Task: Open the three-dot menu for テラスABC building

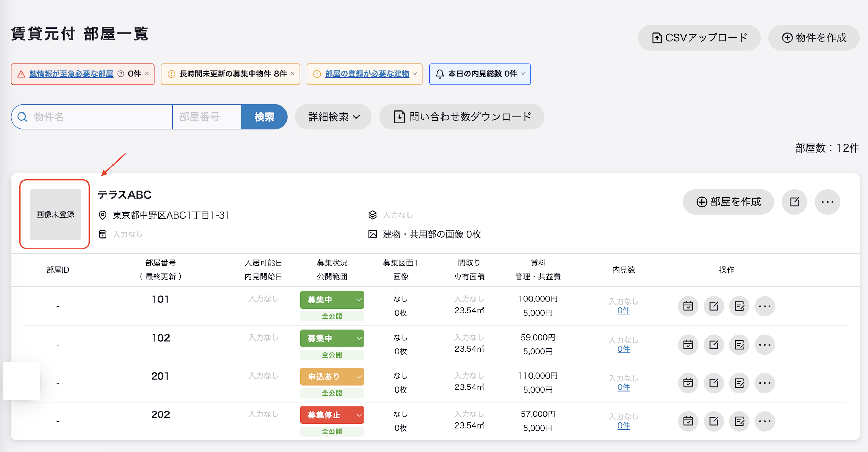Action: [x=827, y=202]
